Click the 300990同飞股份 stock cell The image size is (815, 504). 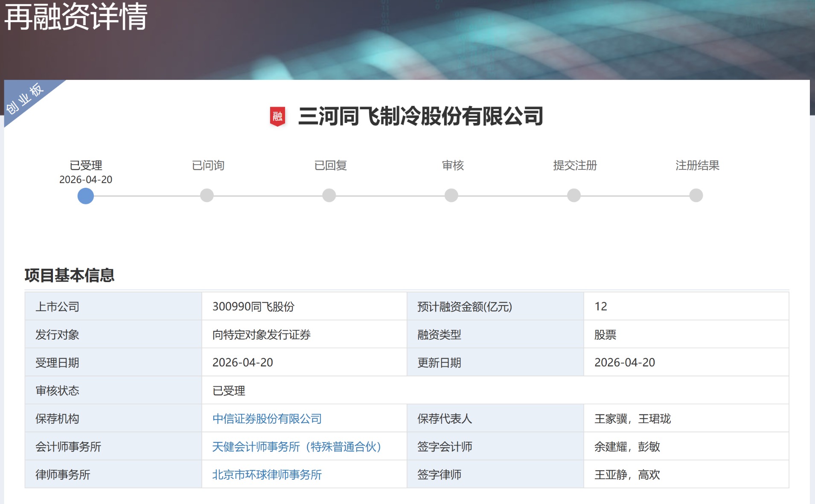click(x=253, y=306)
